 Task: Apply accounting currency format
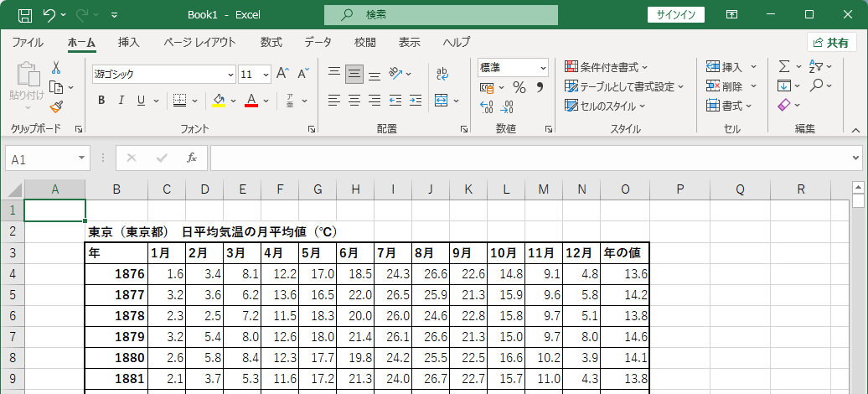(487, 87)
